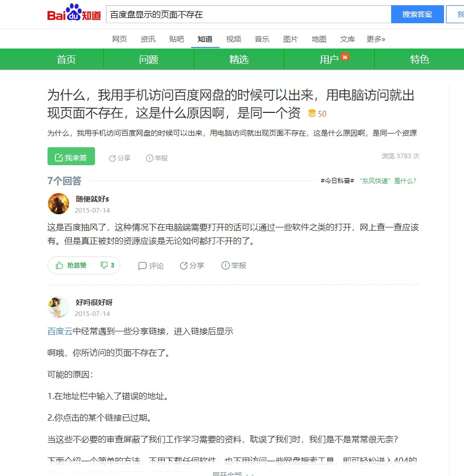
Task: Open the 视频 search tab
Action: click(233, 39)
